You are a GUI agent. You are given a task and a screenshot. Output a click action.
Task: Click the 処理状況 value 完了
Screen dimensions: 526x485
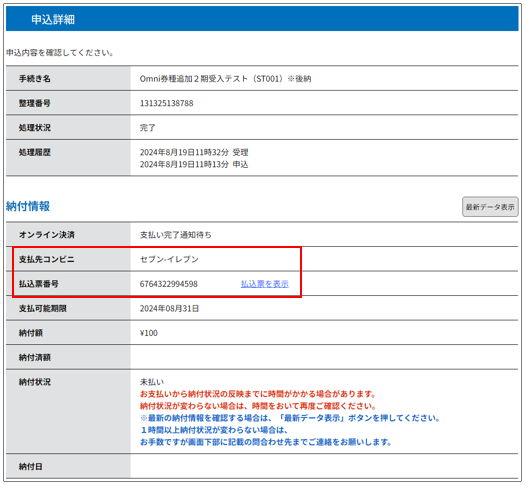click(x=148, y=127)
